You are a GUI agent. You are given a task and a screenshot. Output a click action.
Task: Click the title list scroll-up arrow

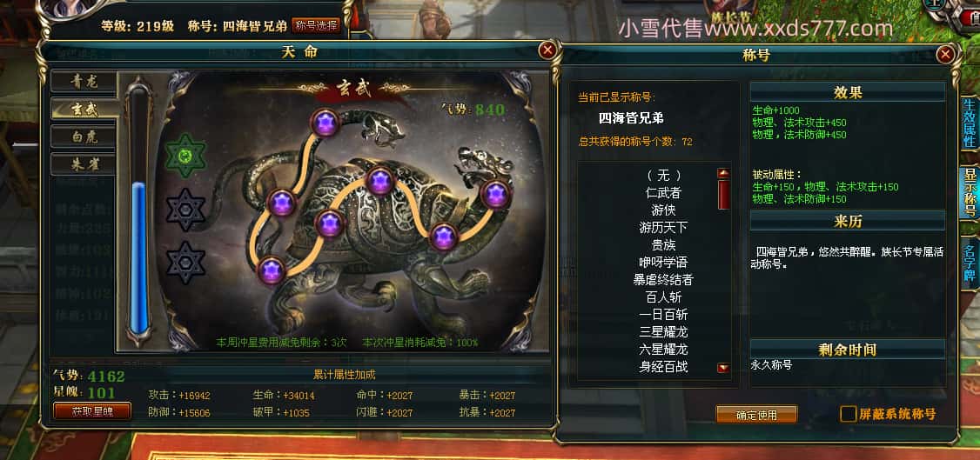pos(724,173)
